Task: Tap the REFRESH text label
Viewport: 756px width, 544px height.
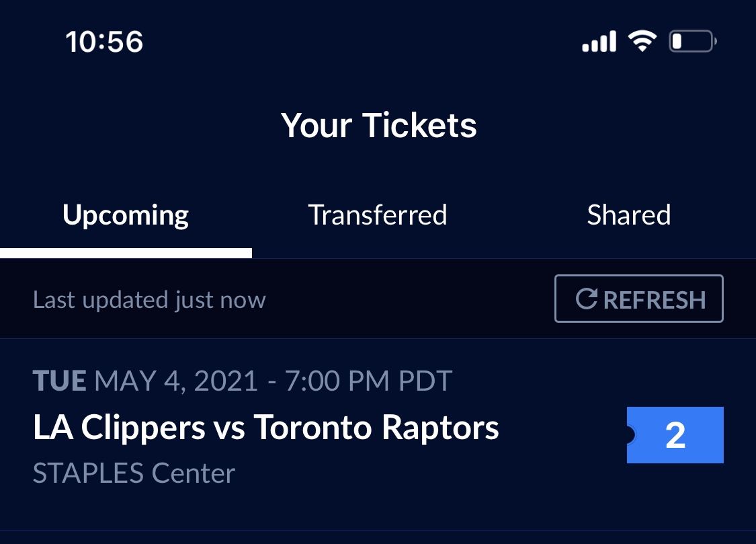Action: coord(655,299)
